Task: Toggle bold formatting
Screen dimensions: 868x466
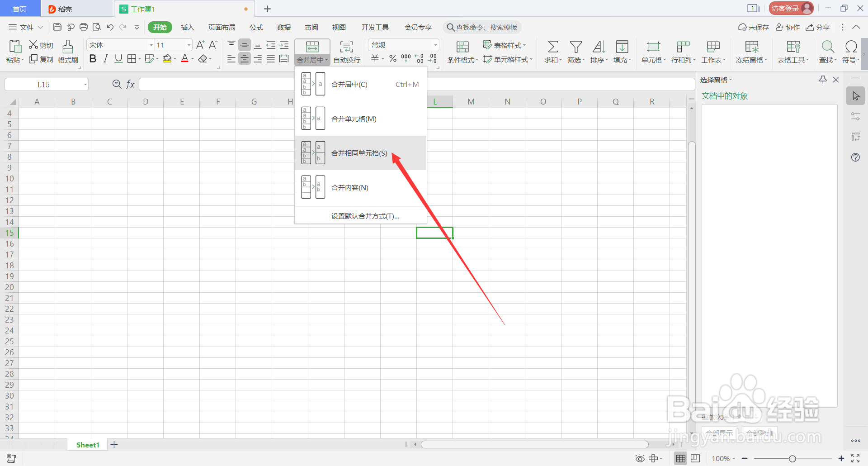Action: click(x=93, y=58)
